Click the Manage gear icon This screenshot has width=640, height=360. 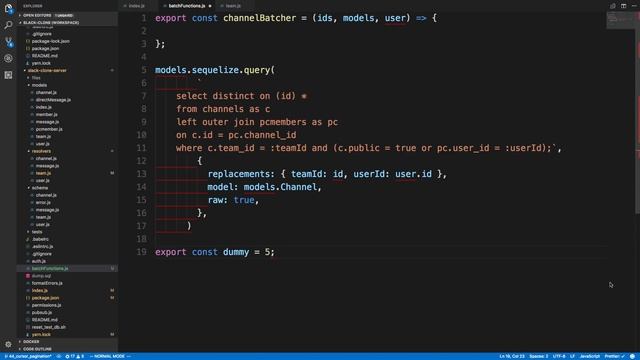(x=8, y=344)
